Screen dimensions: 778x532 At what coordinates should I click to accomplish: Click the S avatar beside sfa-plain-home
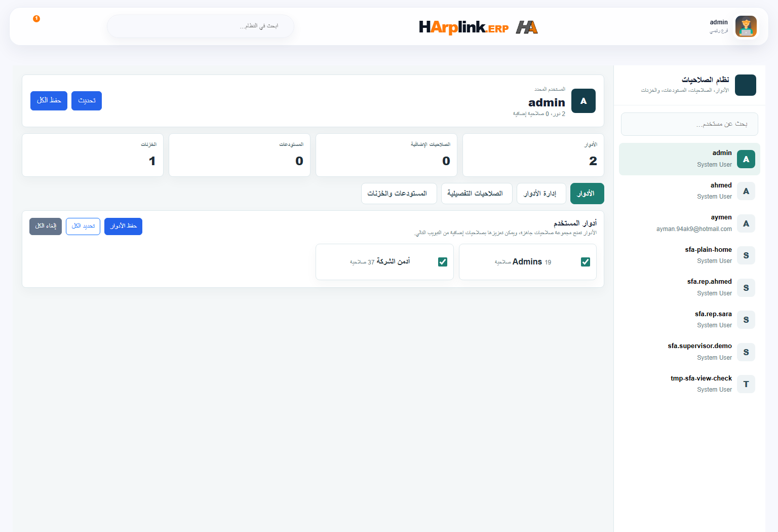(x=746, y=255)
